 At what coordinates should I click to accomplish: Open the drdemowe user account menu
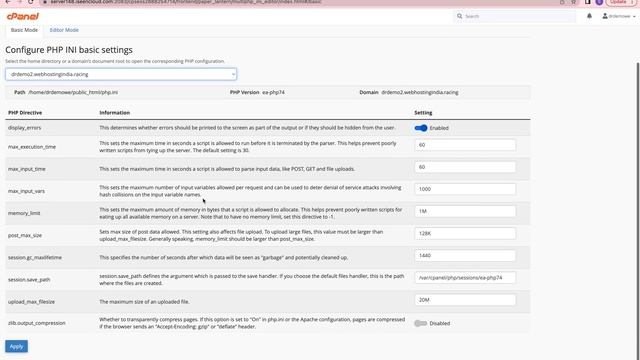(x=619, y=16)
